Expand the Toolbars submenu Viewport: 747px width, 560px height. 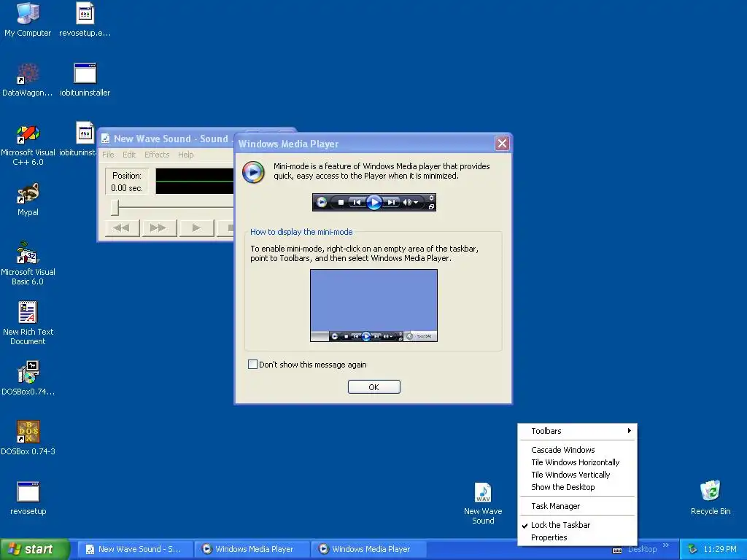tap(578, 431)
